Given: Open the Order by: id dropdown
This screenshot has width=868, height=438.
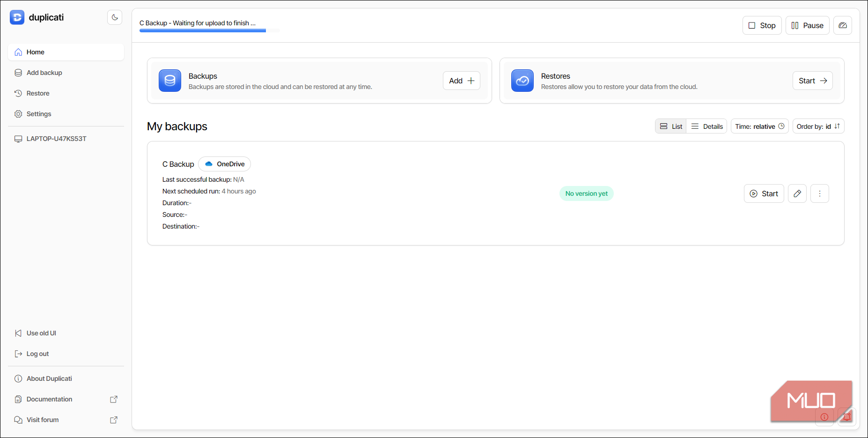Looking at the screenshot, I should pyautogui.click(x=818, y=126).
